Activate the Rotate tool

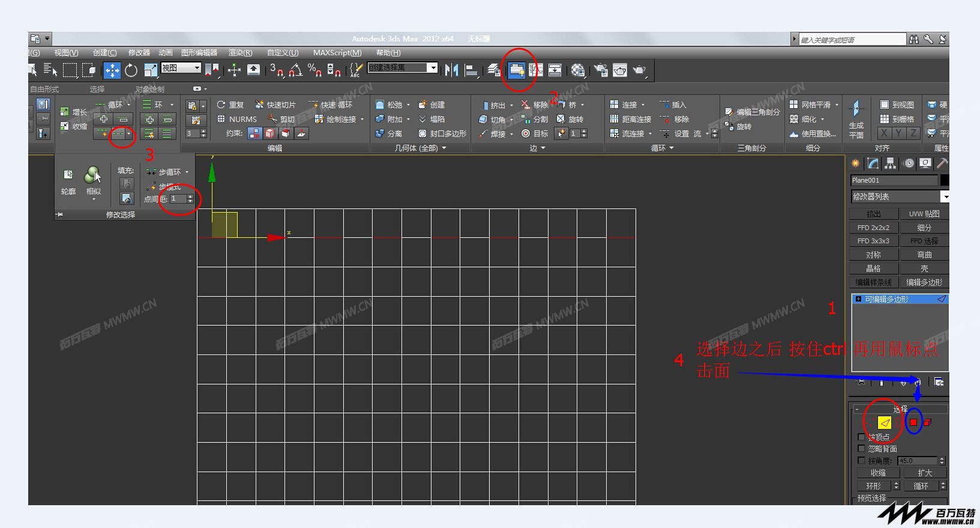click(x=131, y=70)
